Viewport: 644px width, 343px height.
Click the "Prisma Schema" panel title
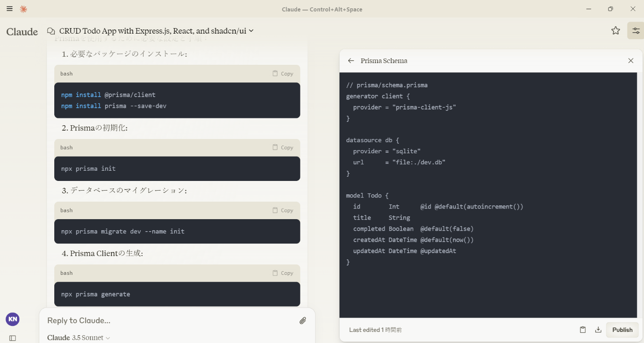[x=384, y=61]
